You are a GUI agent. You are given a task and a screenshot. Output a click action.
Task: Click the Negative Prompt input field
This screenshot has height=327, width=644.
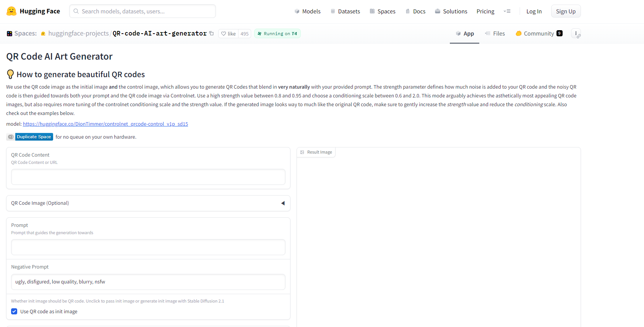click(x=148, y=282)
